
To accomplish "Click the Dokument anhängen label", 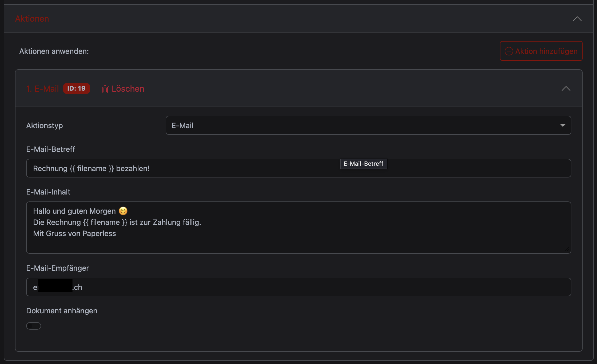I will coord(62,311).
